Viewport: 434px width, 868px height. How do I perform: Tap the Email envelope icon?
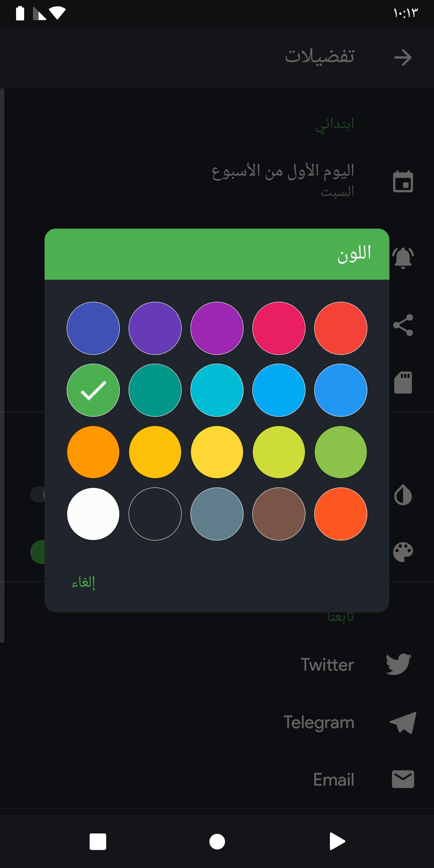click(403, 779)
